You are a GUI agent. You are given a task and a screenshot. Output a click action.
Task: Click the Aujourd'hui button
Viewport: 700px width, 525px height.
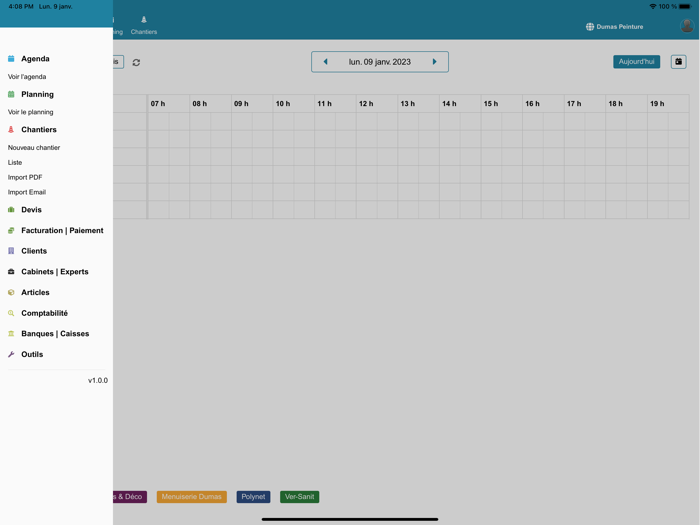(x=636, y=62)
